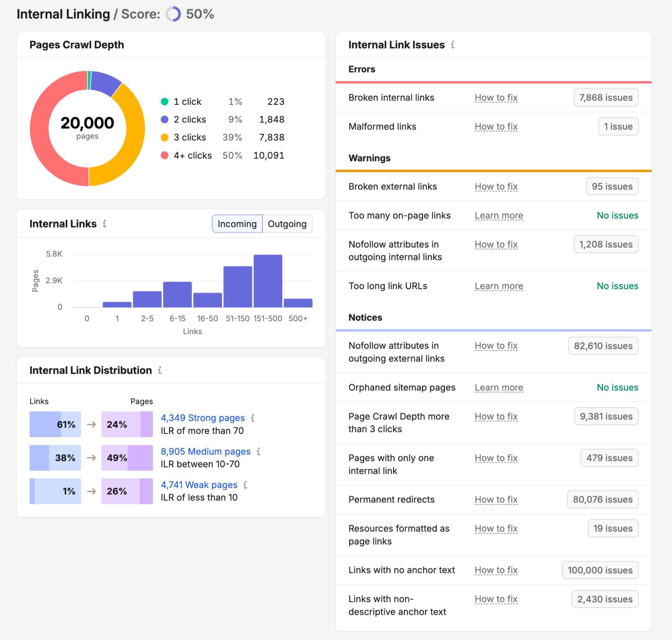
Task: Open Learn more for Orphaned sitemap pages
Action: (x=499, y=387)
